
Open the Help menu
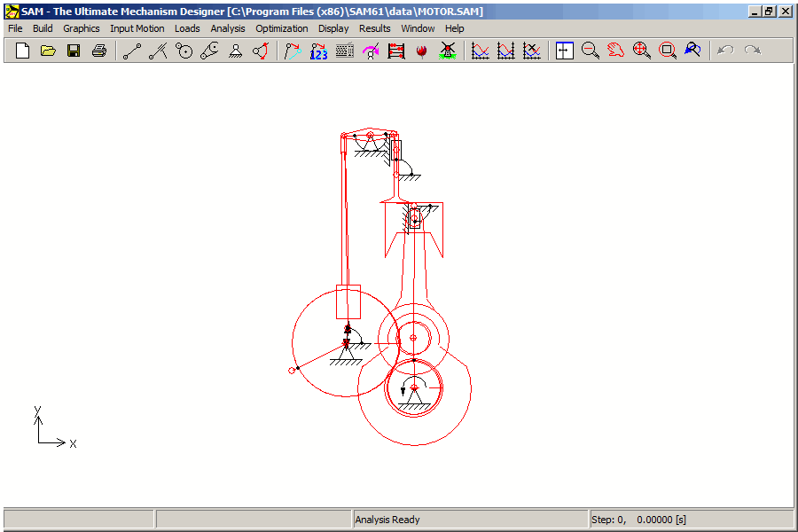pos(455,28)
